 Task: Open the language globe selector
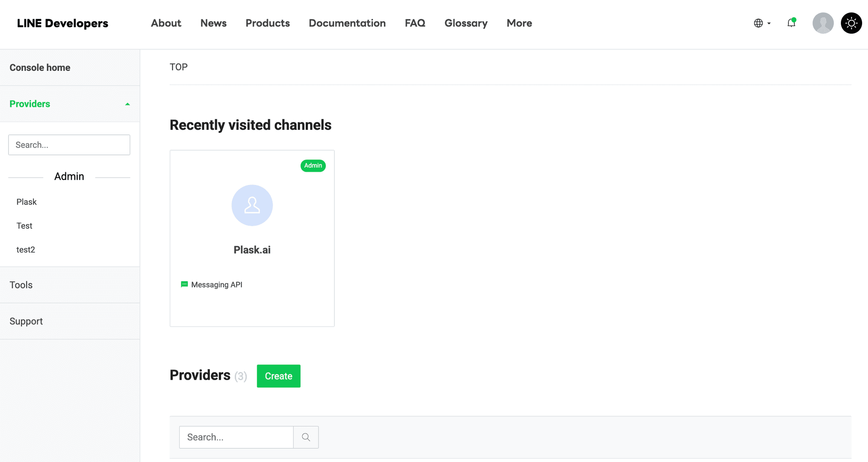(762, 23)
